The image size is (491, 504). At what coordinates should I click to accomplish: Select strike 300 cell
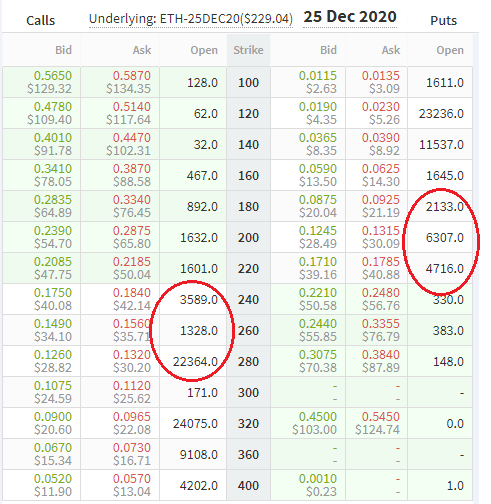(248, 393)
